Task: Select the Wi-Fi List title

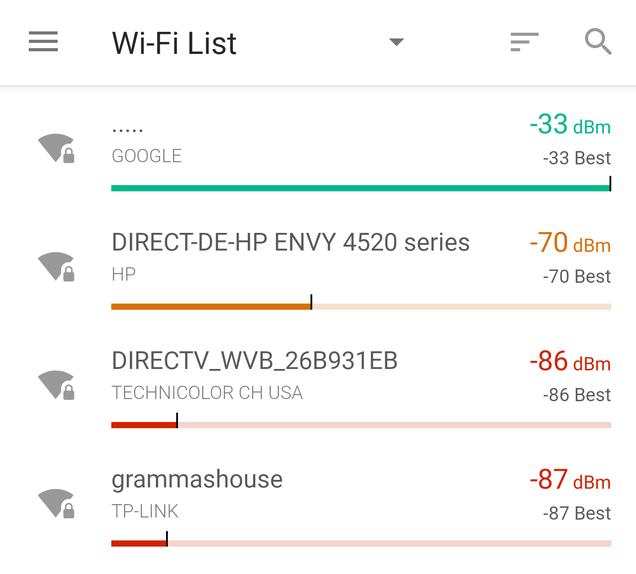Action: (x=174, y=43)
